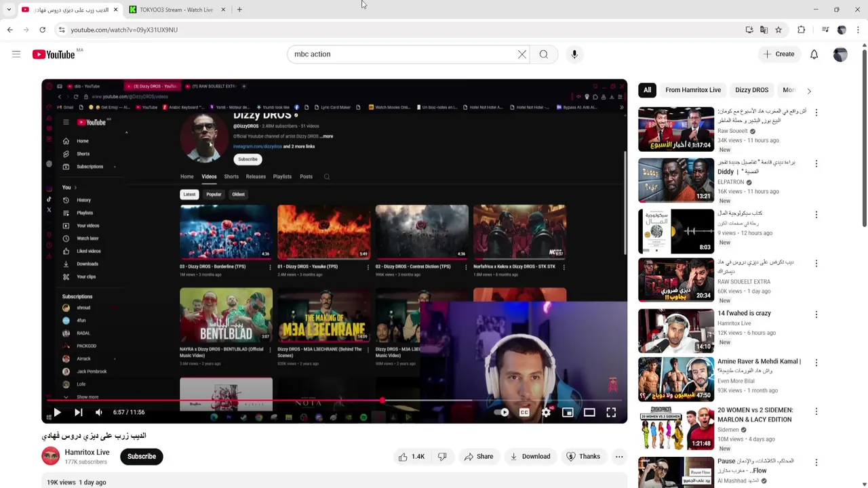The height and width of the screenshot is (488, 868).
Task: Open options for the Pause Flow video
Action: (816, 462)
